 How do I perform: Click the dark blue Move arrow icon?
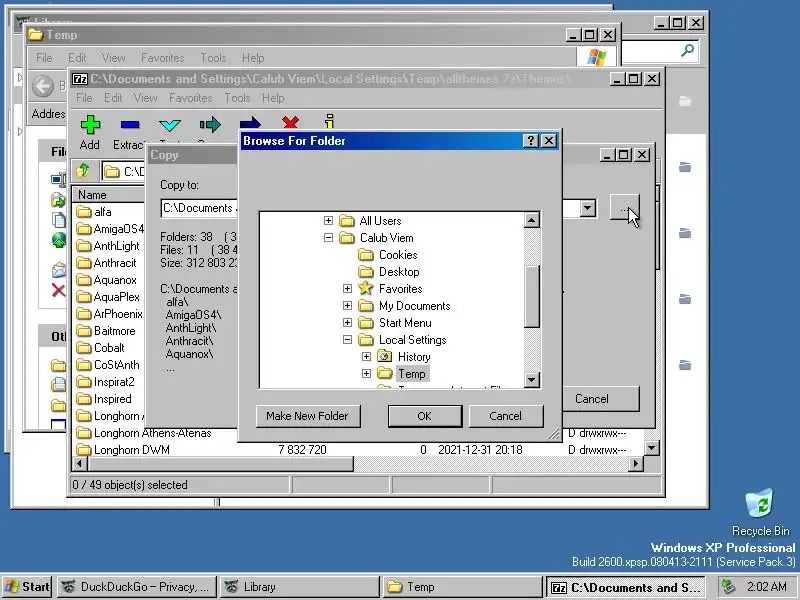tap(250, 123)
